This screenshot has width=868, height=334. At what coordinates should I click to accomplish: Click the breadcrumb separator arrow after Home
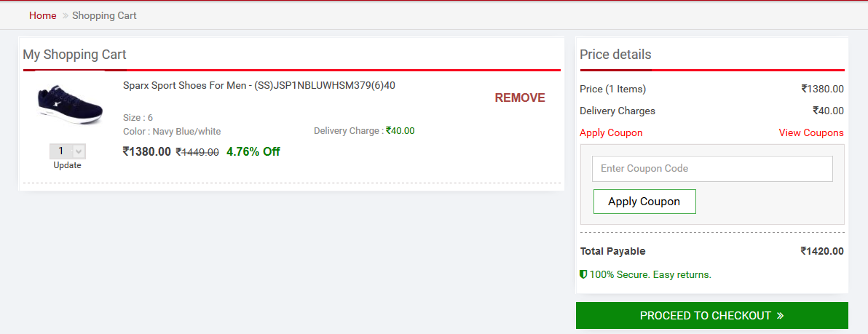[65, 16]
